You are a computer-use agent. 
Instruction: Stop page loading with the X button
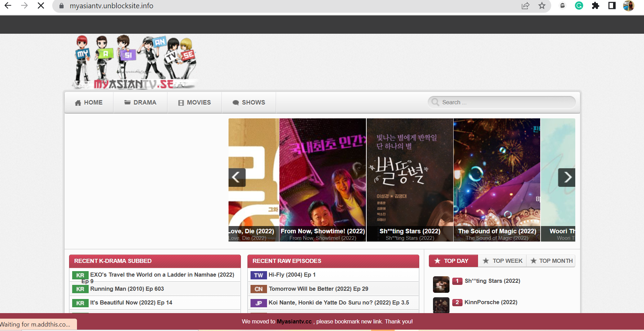point(41,6)
